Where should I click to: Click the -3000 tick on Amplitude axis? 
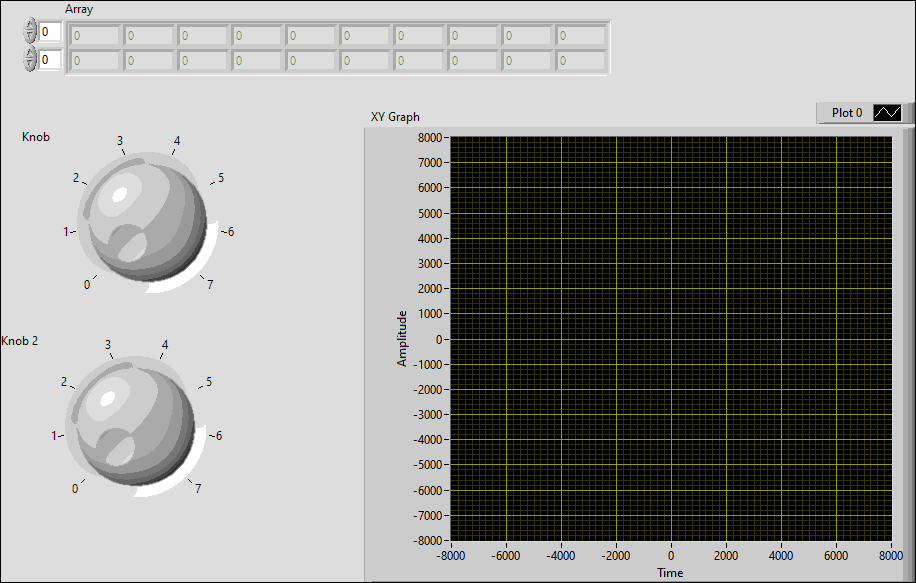point(428,414)
